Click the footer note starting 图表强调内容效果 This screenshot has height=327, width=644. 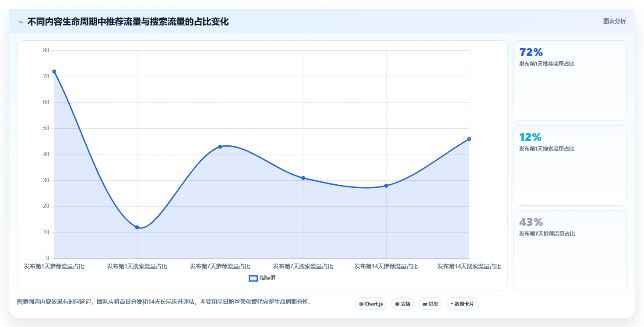tap(164, 302)
